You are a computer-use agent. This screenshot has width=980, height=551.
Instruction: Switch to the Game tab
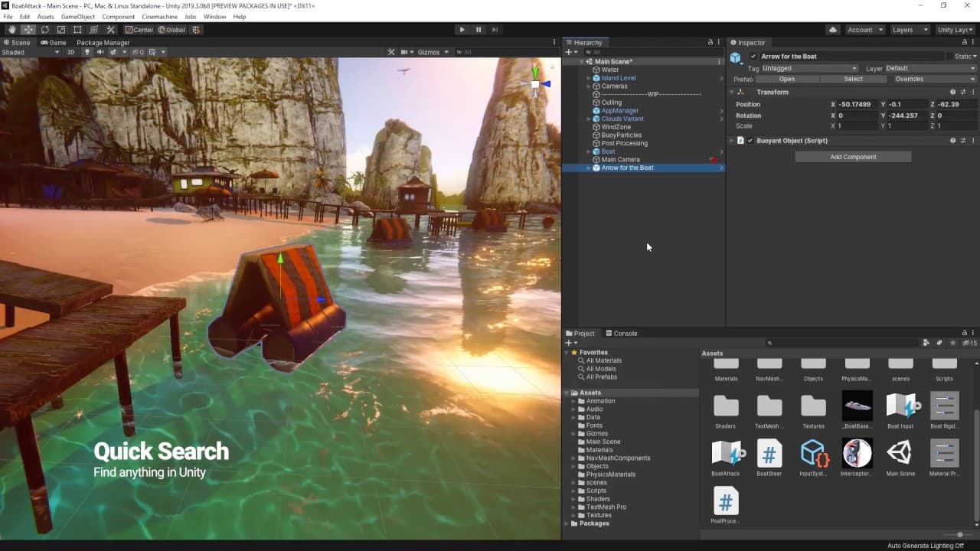click(54, 43)
